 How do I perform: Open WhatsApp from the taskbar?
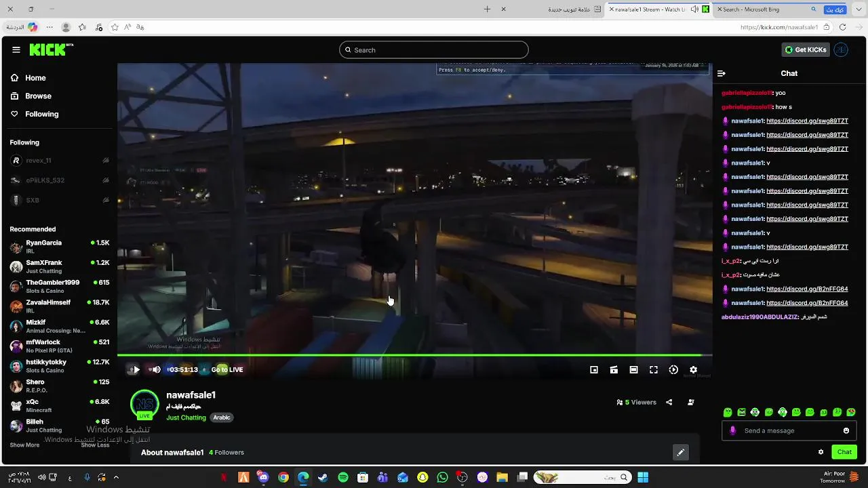[443, 477]
